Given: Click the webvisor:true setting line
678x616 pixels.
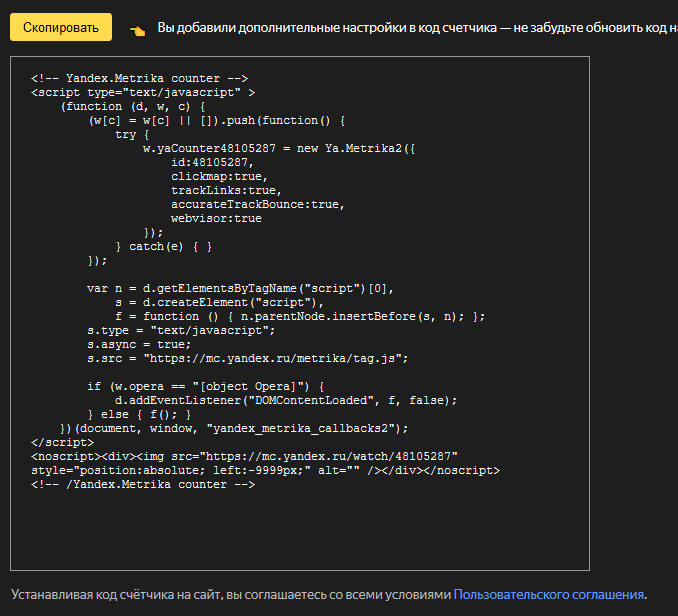Looking at the screenshot, I should (216, 218).
